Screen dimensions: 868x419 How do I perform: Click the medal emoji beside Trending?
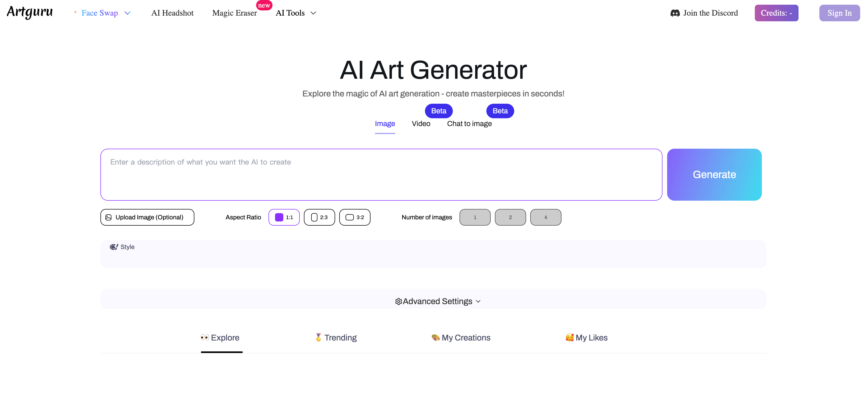pos(318,337)
